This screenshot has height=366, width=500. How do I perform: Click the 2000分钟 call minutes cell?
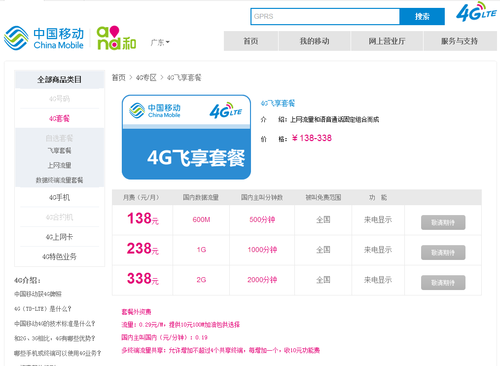(x=262, y=280)
